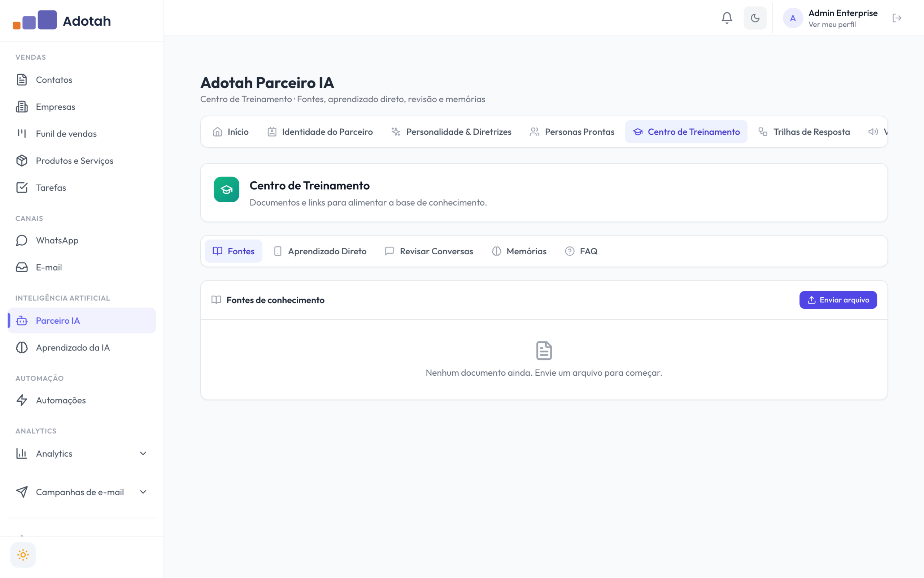This screenshot has height=578, width=924.
Task: Open Ver meu perfil link
Action: [x=832, y=25]
